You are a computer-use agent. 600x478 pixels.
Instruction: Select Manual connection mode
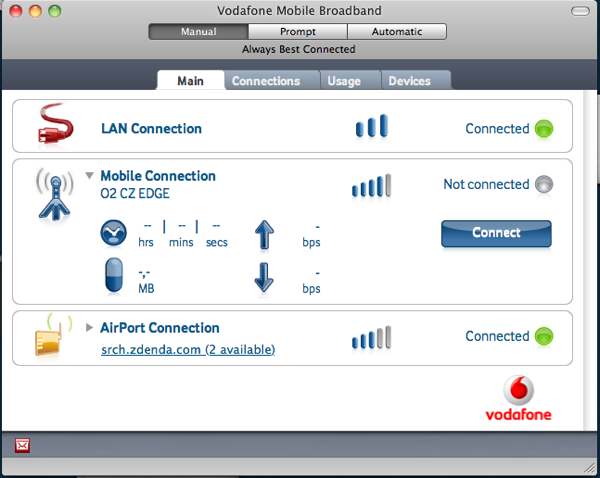pyautogui.click(x=199, y=31)
